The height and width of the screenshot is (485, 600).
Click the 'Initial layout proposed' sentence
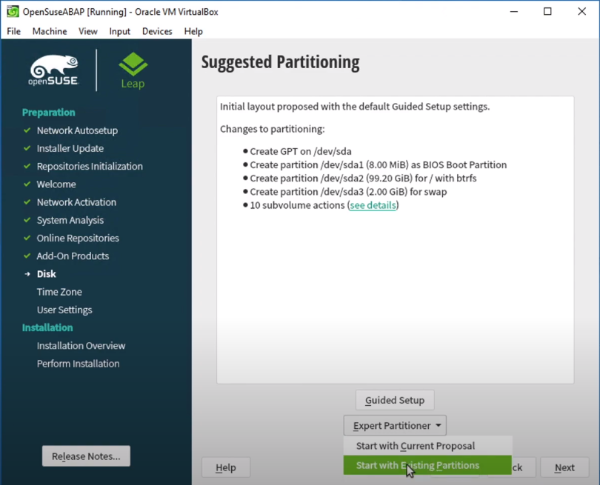[x=355, y=106]
